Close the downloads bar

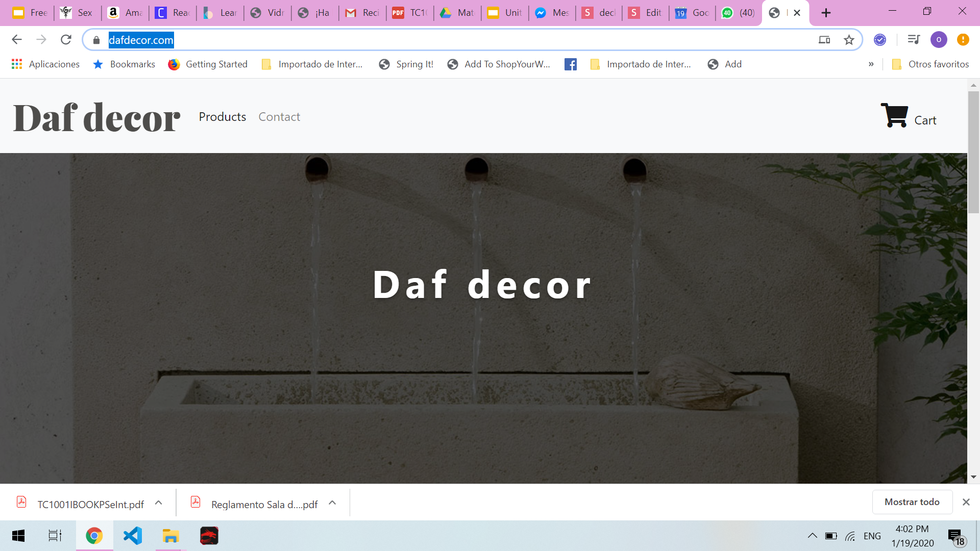[x=966, y=502]
